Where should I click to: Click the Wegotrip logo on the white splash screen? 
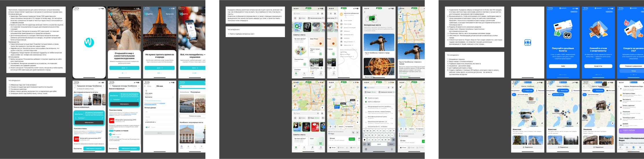tap(89, 42)
